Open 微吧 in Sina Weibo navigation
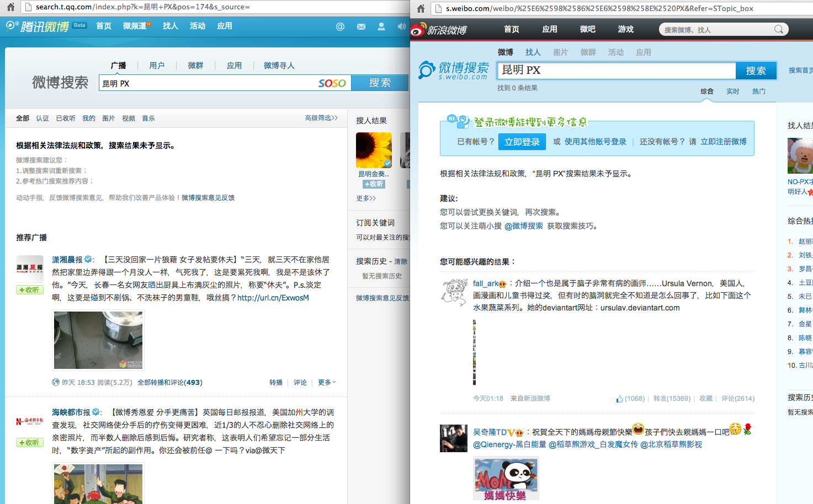The height and width of the screenshot is (504, 813). 588,29
